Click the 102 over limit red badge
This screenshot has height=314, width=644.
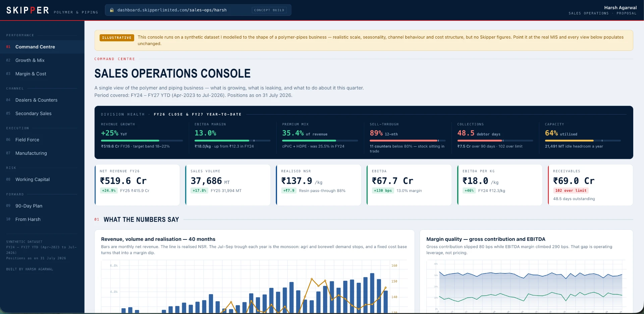[571, 190]
